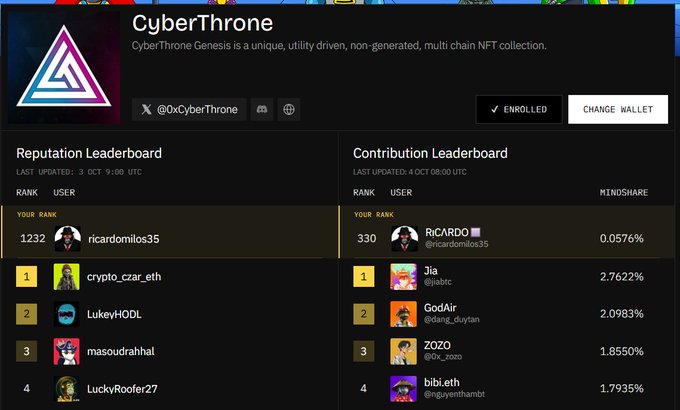Click mindshare value 2.0983%
The height and width of the screenshot is (410, 680).
pos(621,314)
